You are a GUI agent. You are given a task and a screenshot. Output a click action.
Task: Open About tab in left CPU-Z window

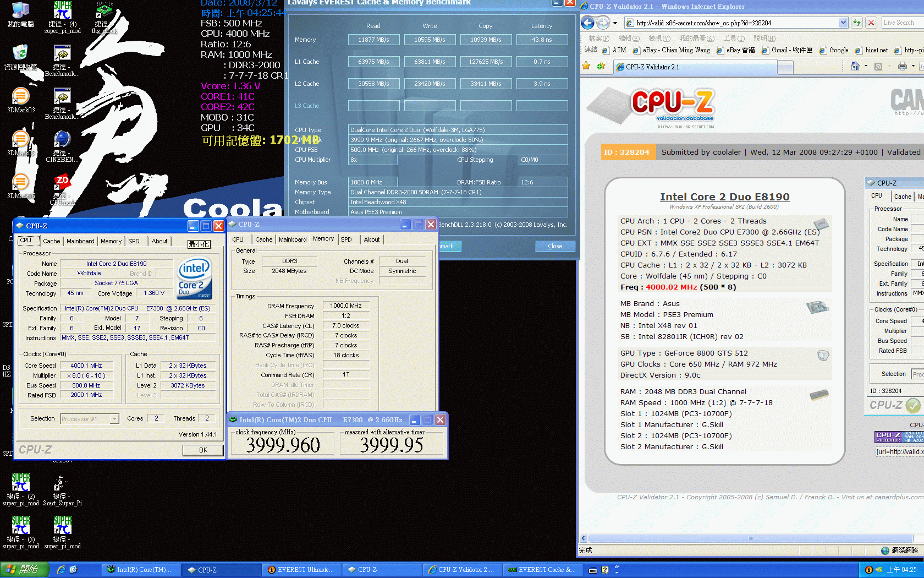point(159,241)
